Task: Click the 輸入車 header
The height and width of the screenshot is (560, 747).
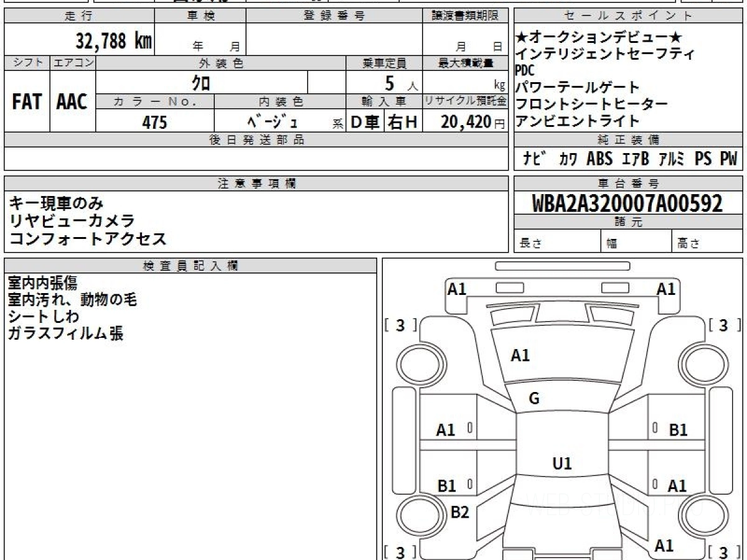Action: (385, 101)
